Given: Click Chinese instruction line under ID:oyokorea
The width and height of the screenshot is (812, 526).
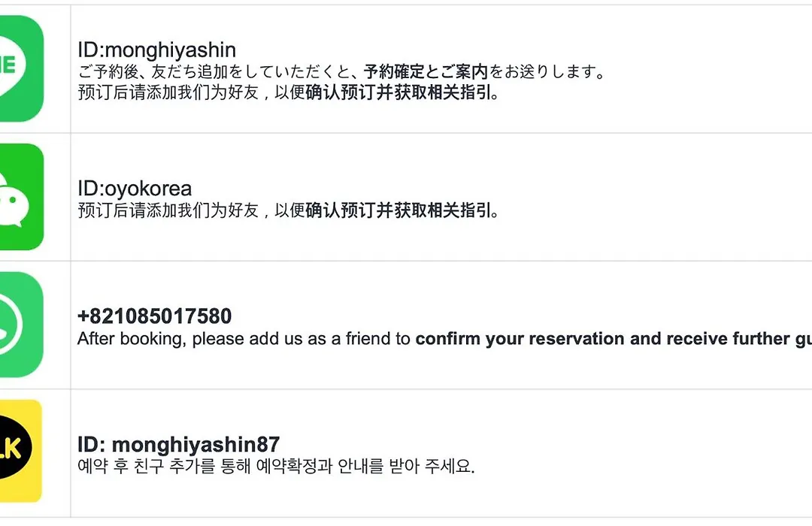Looking at the screenshot, I should point(289,210).
